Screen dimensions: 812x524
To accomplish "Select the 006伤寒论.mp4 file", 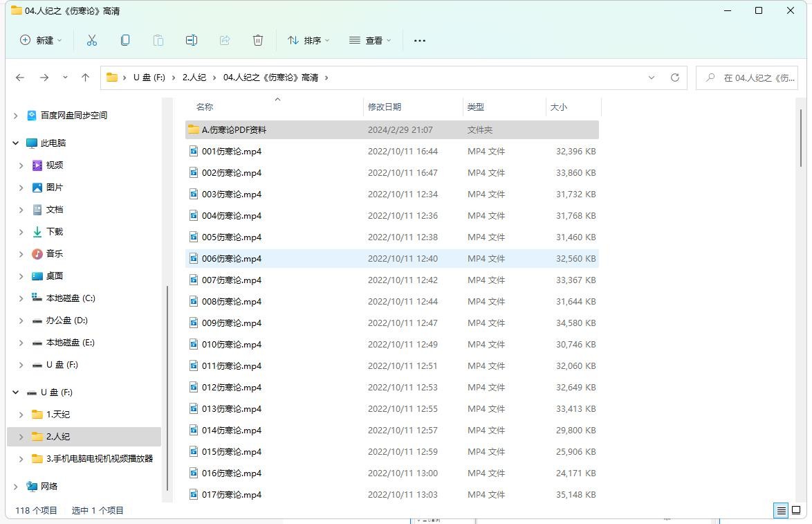I will [x=232, y=258].
